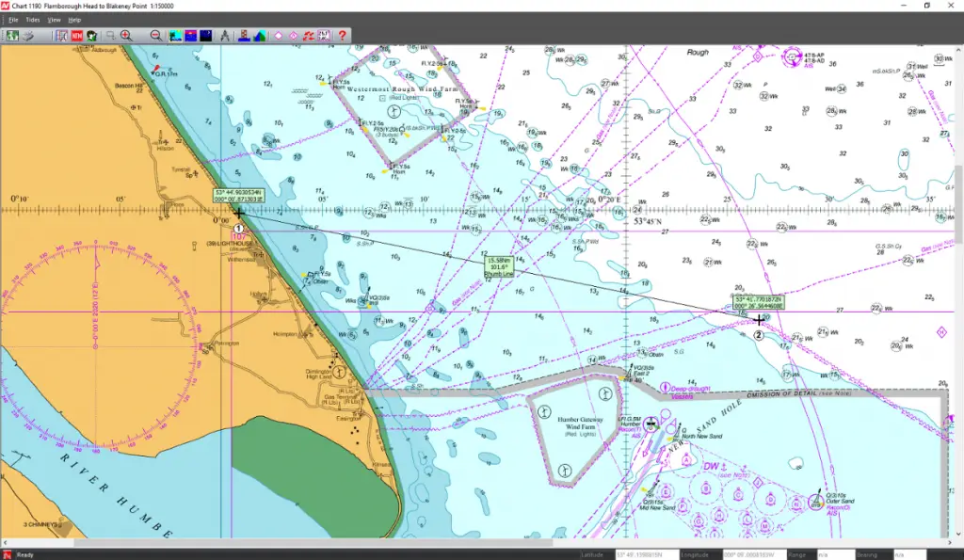Switch to night colour palette
This screenshot has width=964, height=560.
pyautogui.click(x=205, y=36)
